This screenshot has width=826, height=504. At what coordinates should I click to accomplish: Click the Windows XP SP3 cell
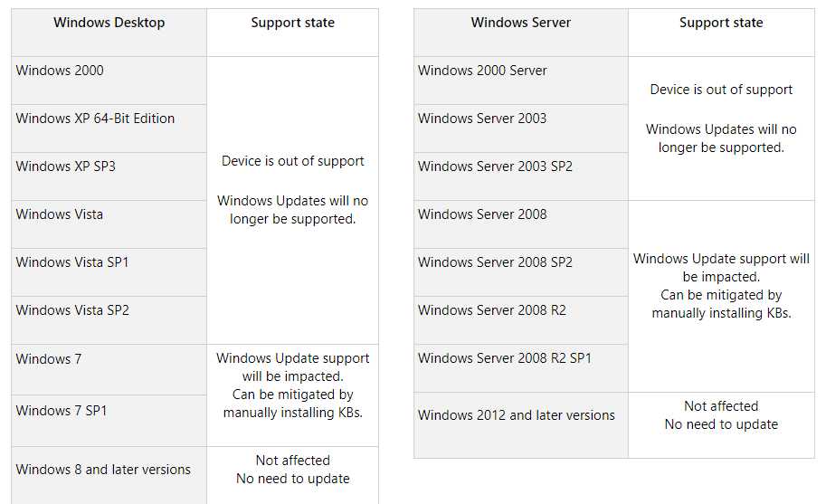(x=65, y=166)
